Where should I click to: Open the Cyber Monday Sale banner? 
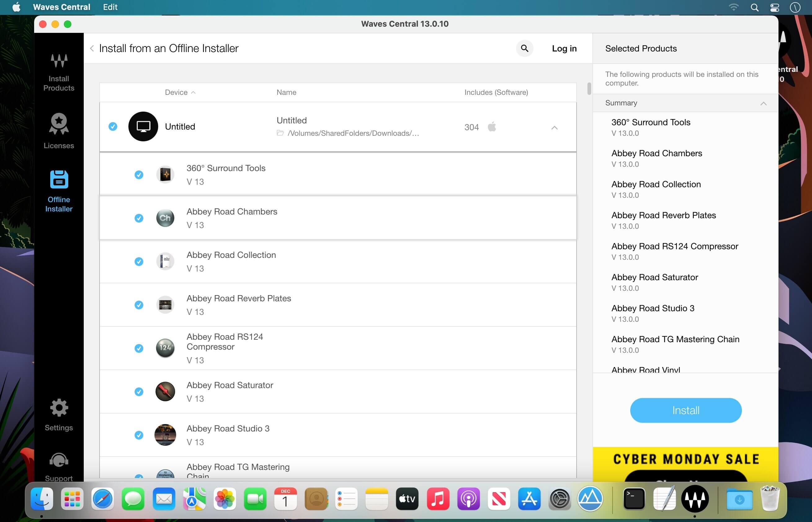click(685, 464)
